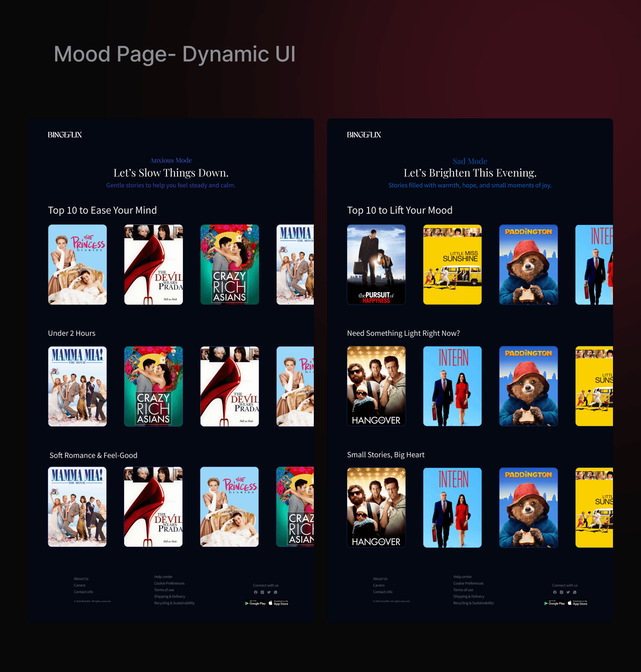Screen dimensions: 641x672
Task: Click 'Soft Romance & Feel-Good' section heading
Action: 93,455
